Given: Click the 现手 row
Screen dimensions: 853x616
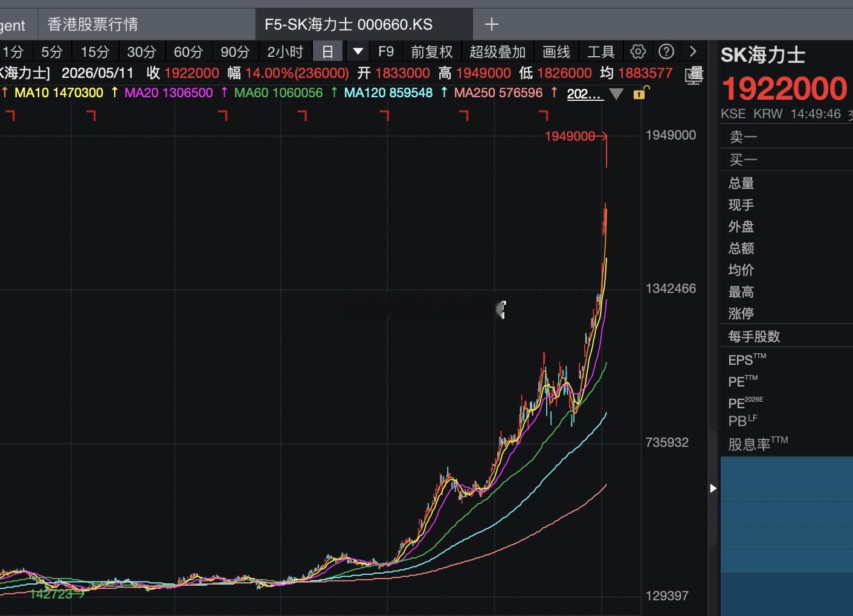Looking at the screenshot, I should 787,205.
